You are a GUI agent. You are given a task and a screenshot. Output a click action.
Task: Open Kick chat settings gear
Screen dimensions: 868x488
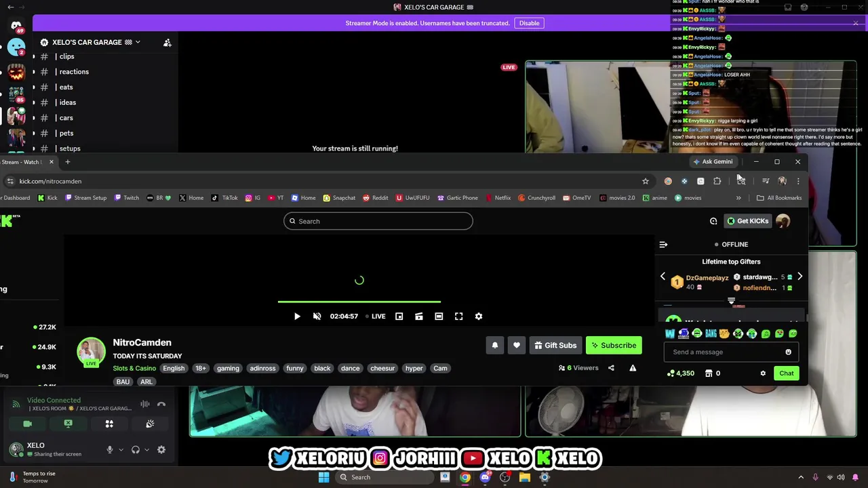tap(763, 373)
